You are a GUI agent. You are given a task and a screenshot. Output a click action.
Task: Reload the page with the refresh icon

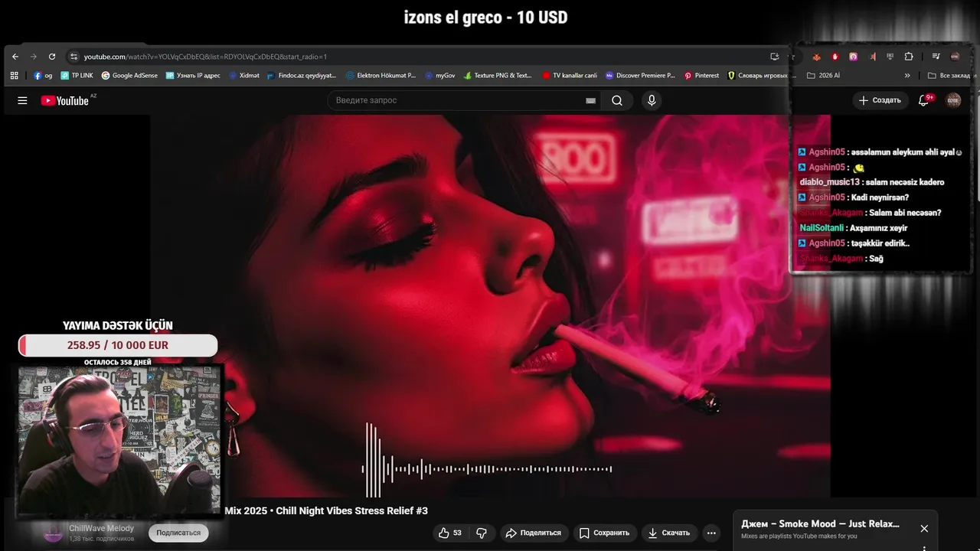click(x=52, y=57)
